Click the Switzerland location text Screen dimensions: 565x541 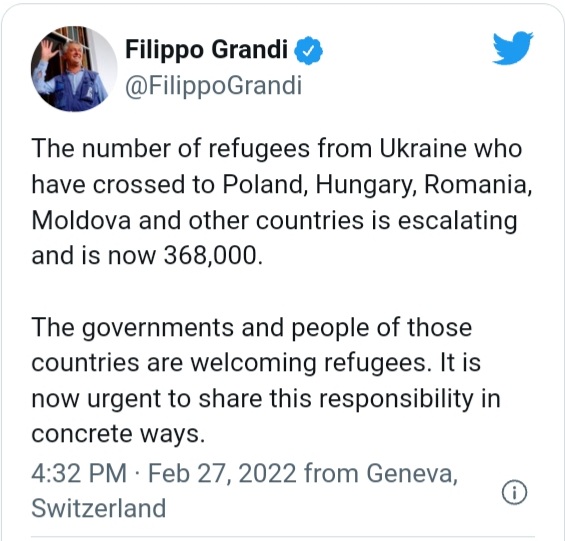click(99, 508)
